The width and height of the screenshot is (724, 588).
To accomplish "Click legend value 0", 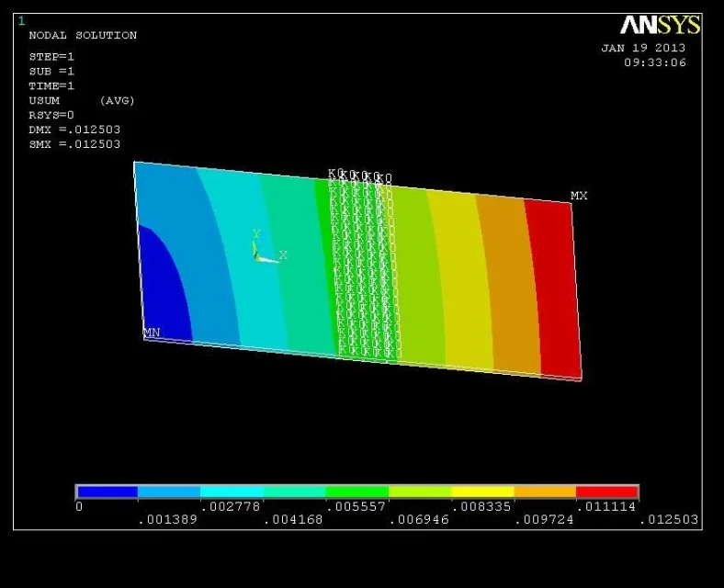I will (79, 507).
